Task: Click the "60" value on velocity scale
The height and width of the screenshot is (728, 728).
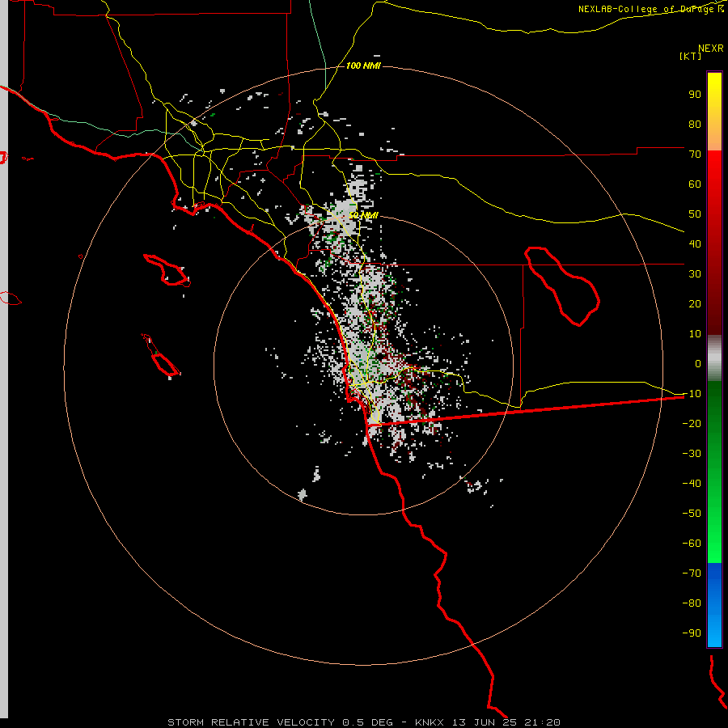Action: coord(695,184)
